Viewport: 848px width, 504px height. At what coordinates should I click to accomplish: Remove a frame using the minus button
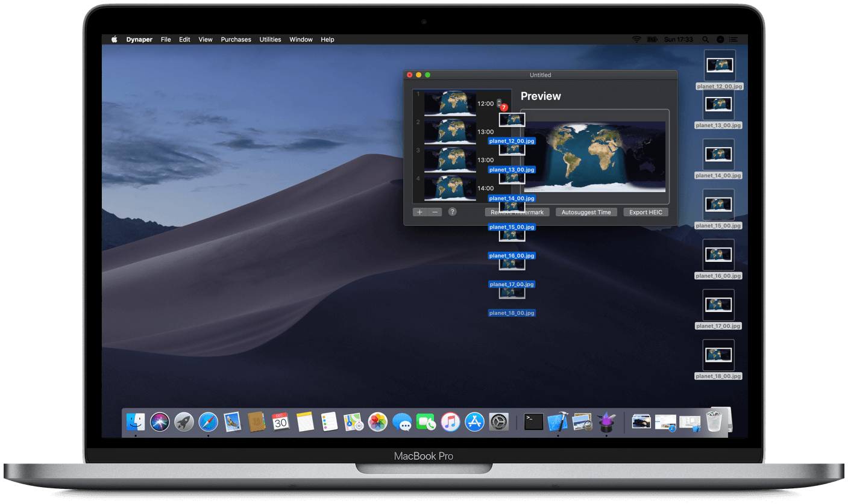click(435, 211)
